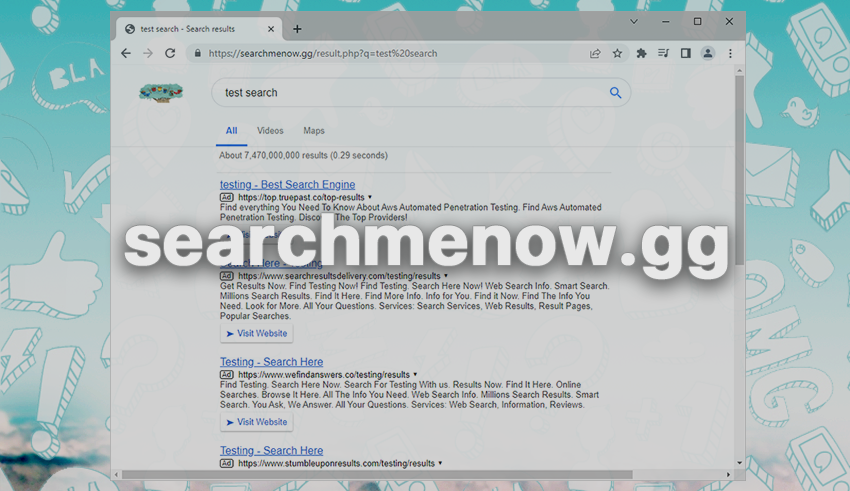The height and width of the screenshot is (491, 850).
Task: Share this page using the share icon
Action: point(595,53)
